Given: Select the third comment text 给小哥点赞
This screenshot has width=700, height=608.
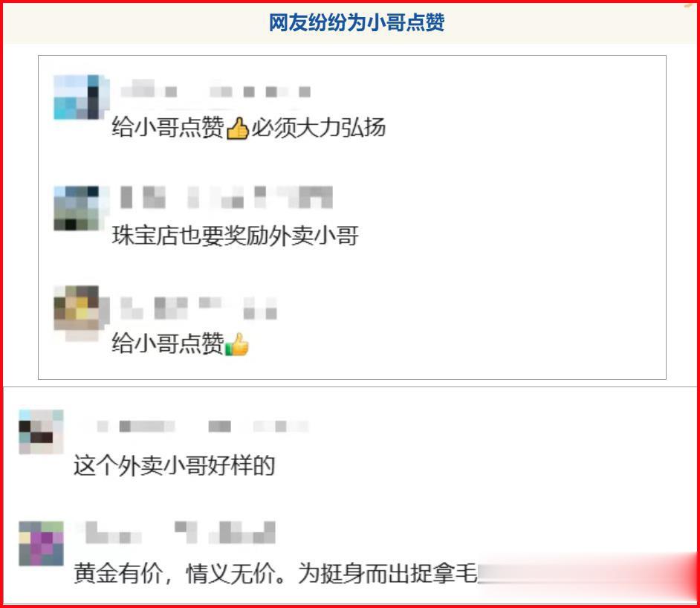Looking at the screenshot, I should [x=168, y=343].
